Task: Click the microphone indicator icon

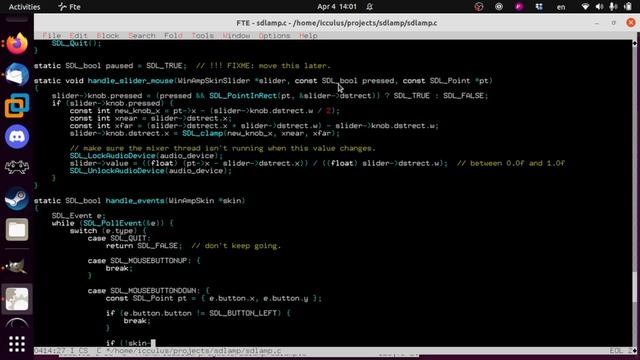Action: pyautogui.click(x=613, y=7)
